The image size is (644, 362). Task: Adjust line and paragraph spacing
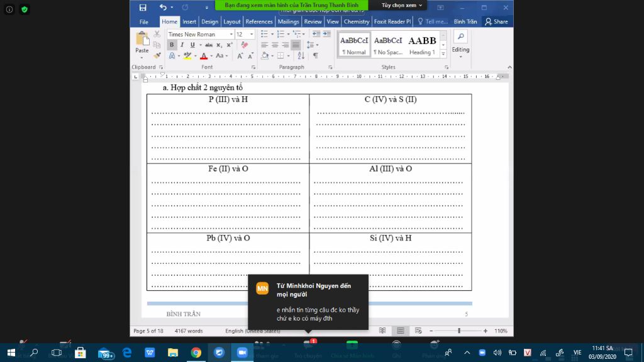[x=310, y=45]
